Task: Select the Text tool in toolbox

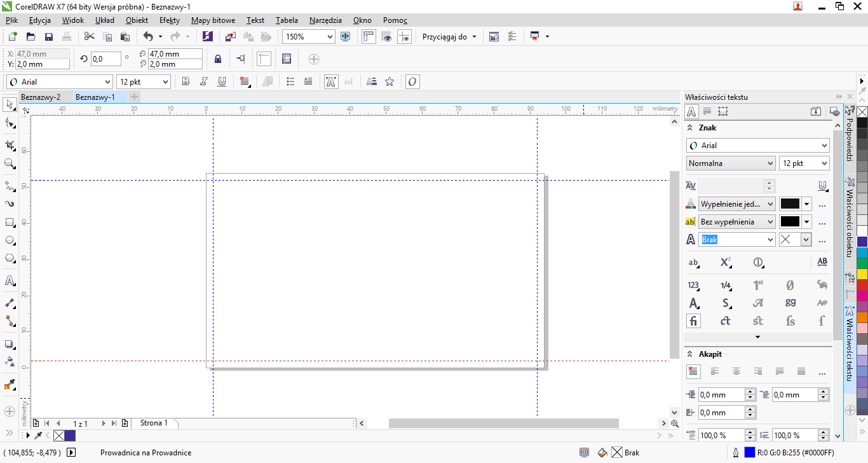Action: (10, 280)
